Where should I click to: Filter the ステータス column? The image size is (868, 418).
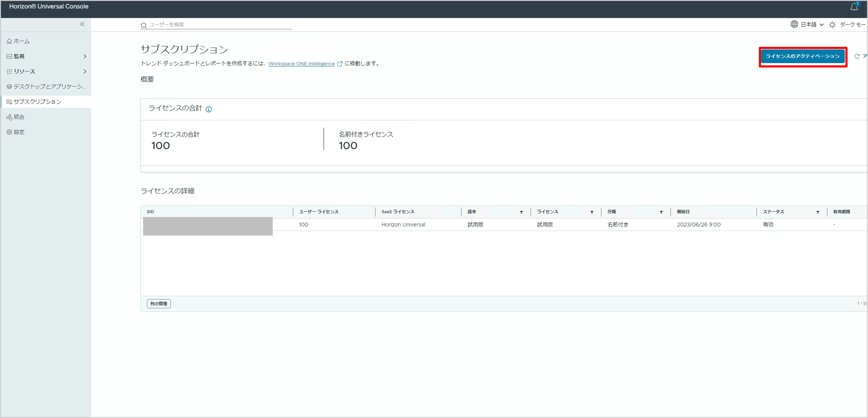(818, 212)
